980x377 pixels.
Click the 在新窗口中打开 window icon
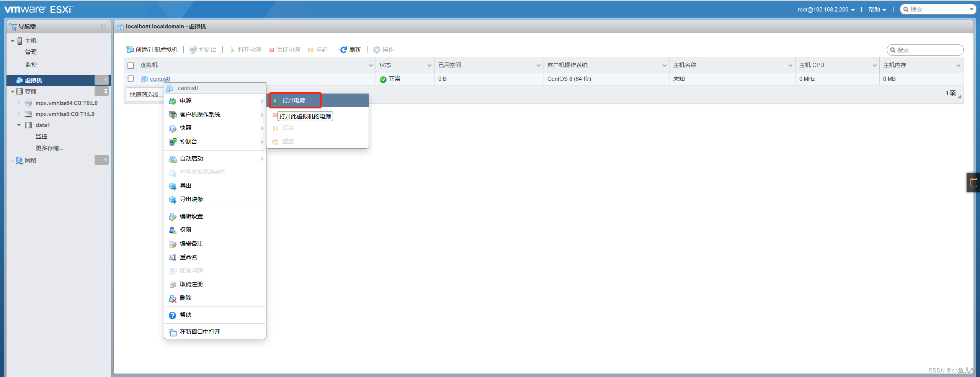pyautogui.click(x=173, y=332)
